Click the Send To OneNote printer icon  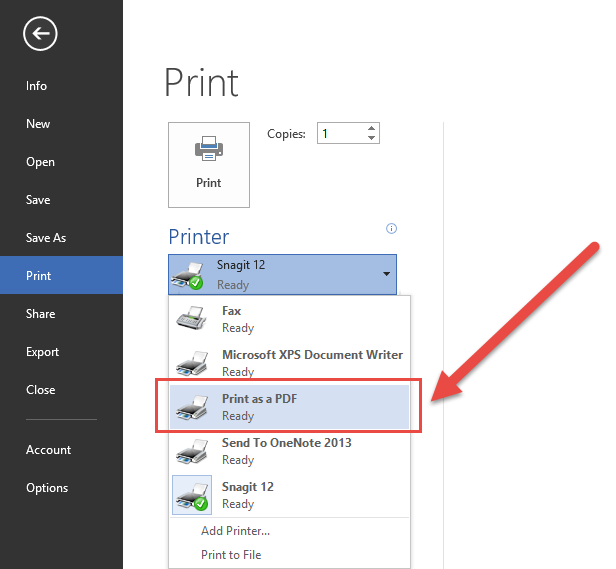(x=192, y=451)
